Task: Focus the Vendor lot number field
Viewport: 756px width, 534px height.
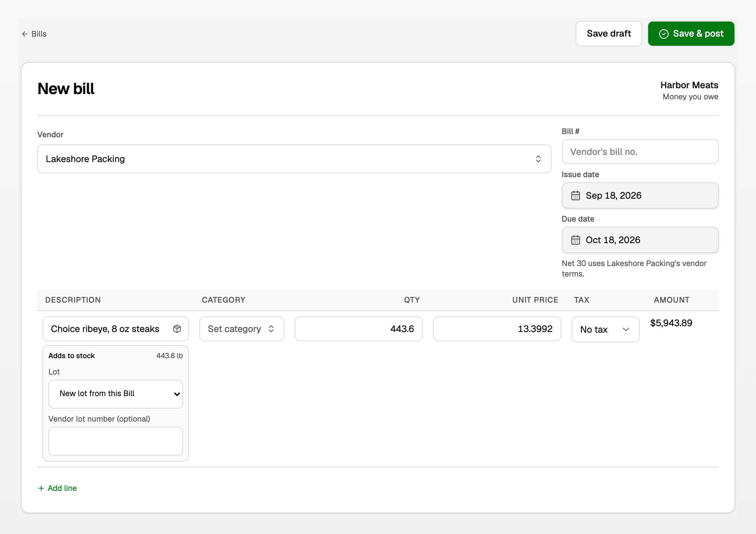Action: point(116,441)
